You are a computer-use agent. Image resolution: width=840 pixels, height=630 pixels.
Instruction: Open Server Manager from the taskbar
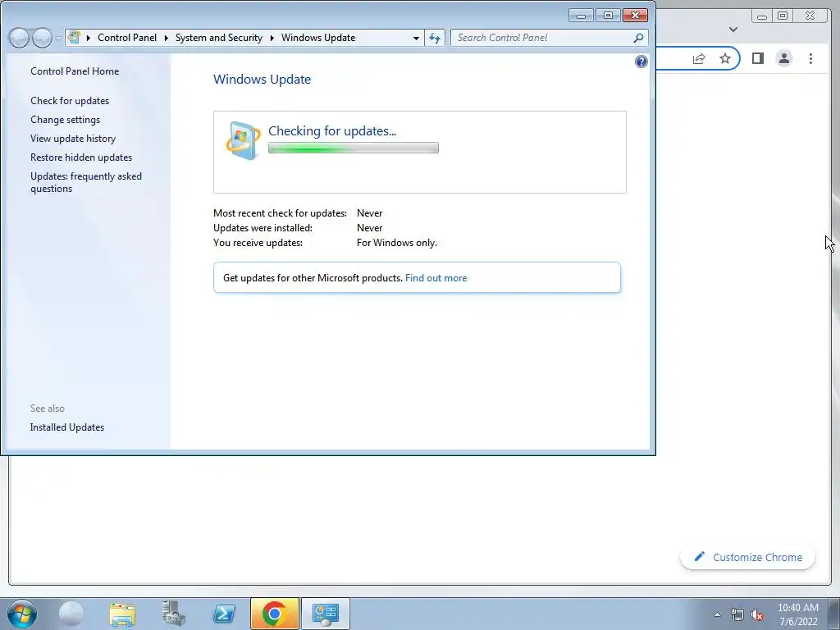click(173, 614)
